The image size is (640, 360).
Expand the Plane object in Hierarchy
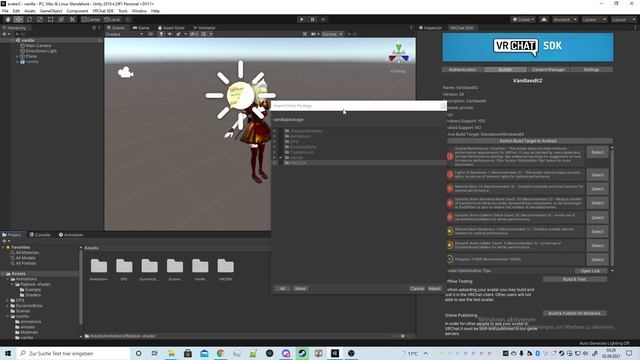point(18,56)
